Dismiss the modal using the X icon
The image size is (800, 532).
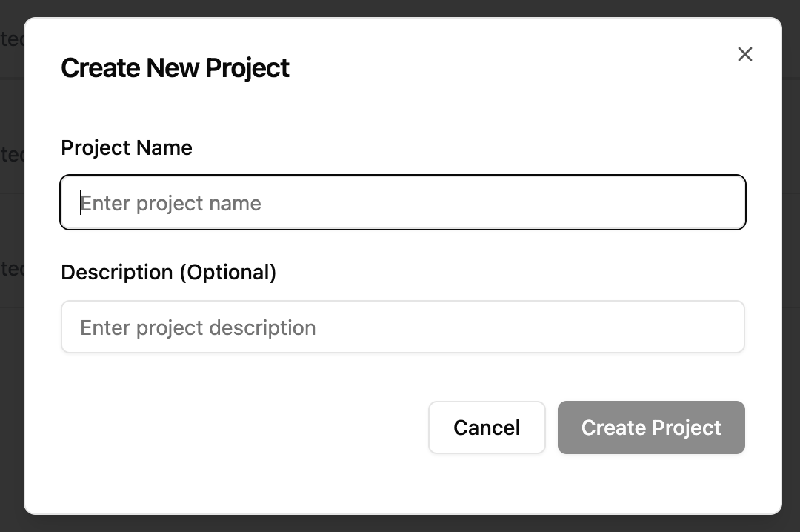pyautogui.click(x=744, y=54)
